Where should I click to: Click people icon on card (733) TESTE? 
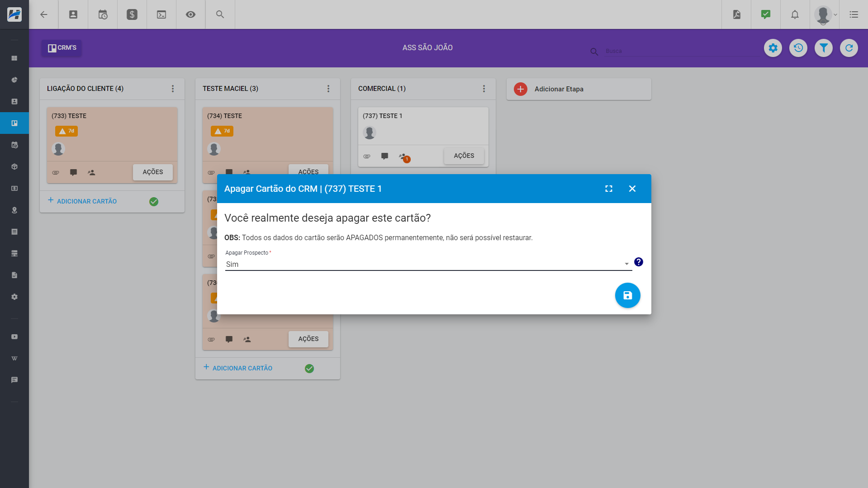tap(91, 173)
